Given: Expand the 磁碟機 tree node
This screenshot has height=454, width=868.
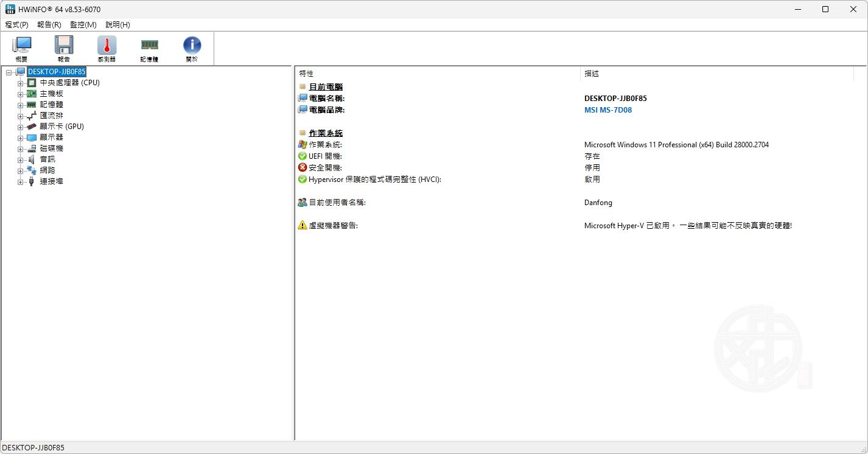Looking at the screenshot, I should tap(20, 149).
